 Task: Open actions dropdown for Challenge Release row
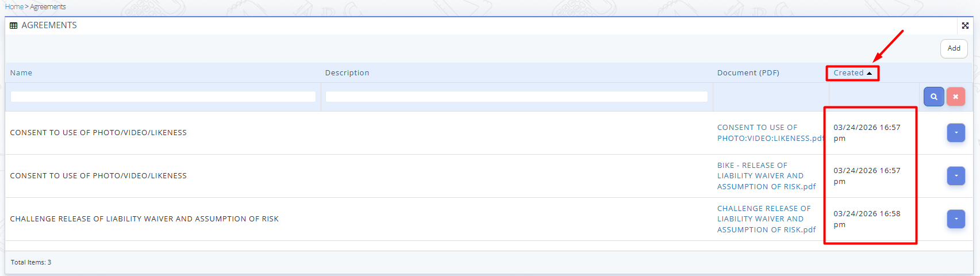pyautogui.click(x=956, y=219)
